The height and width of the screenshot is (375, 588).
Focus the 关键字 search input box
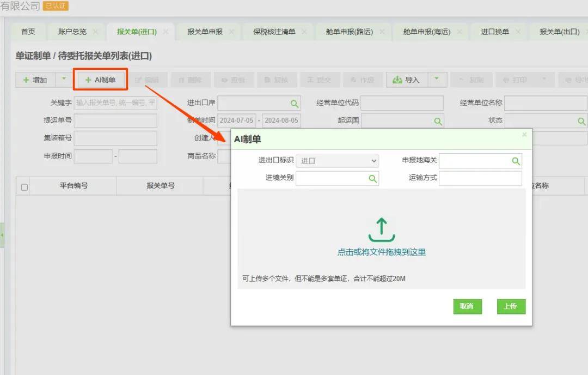pos(115,103)
